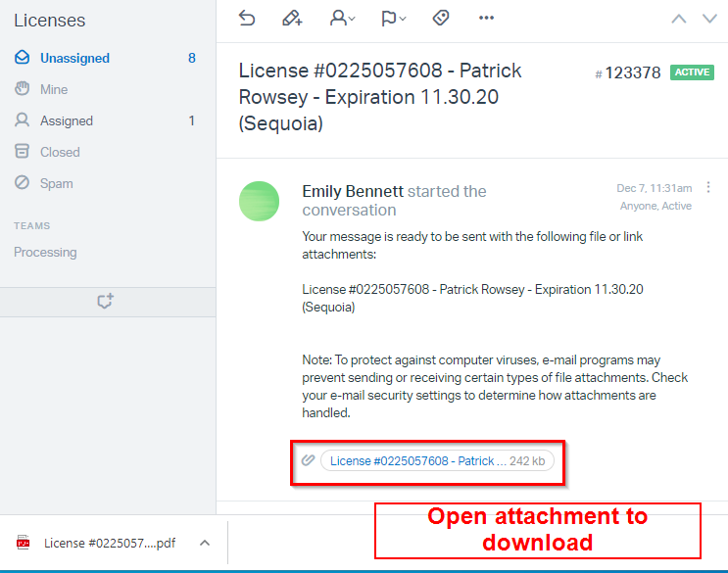
Task: Open the Closed folder
Action: pyautogui.click(x=108, y=152)
